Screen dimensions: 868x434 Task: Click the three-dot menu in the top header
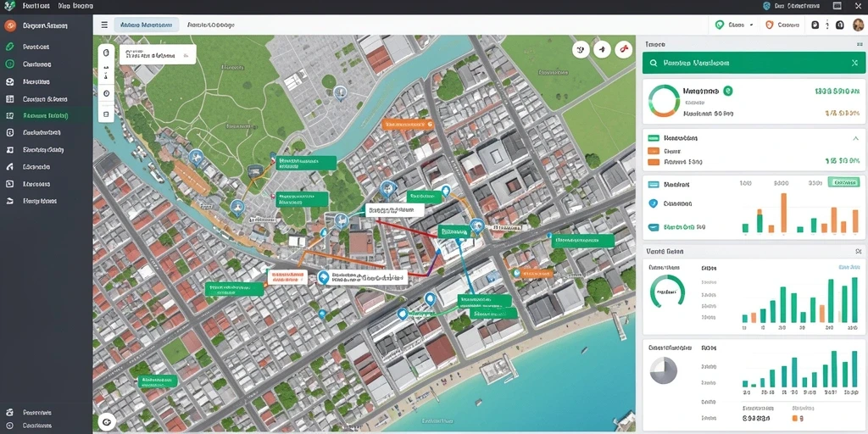[x=827, y=25]
